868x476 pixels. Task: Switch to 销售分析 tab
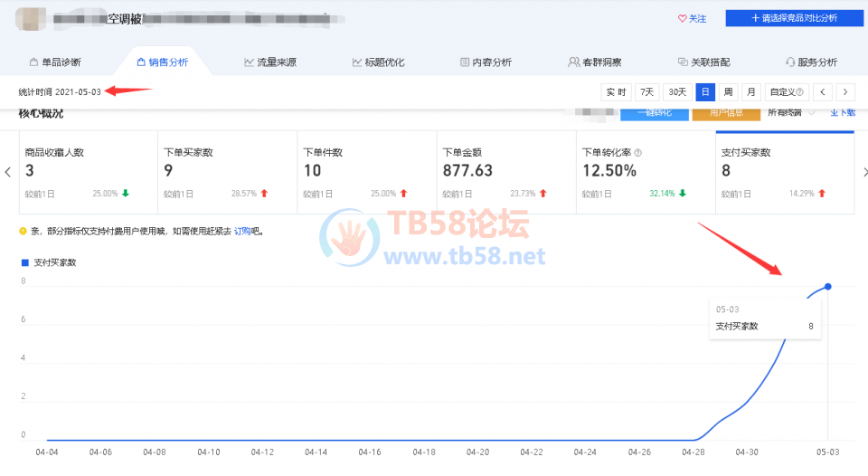(x=162, y=62)
